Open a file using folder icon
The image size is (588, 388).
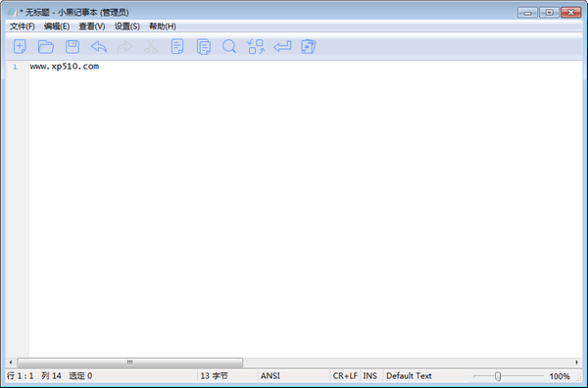click(x=46, y=46)
